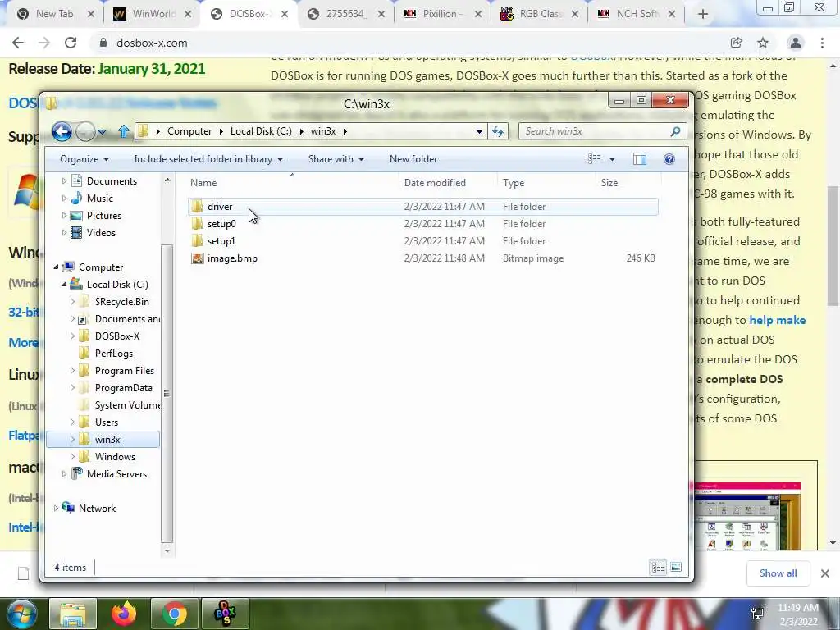Open the Chrome profile avatar
The height and width of the screenshot is (630, 840).
796,43
